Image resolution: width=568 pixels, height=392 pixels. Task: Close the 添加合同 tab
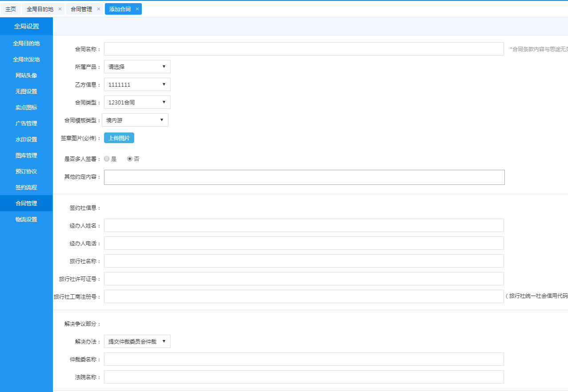click(137, 9)
